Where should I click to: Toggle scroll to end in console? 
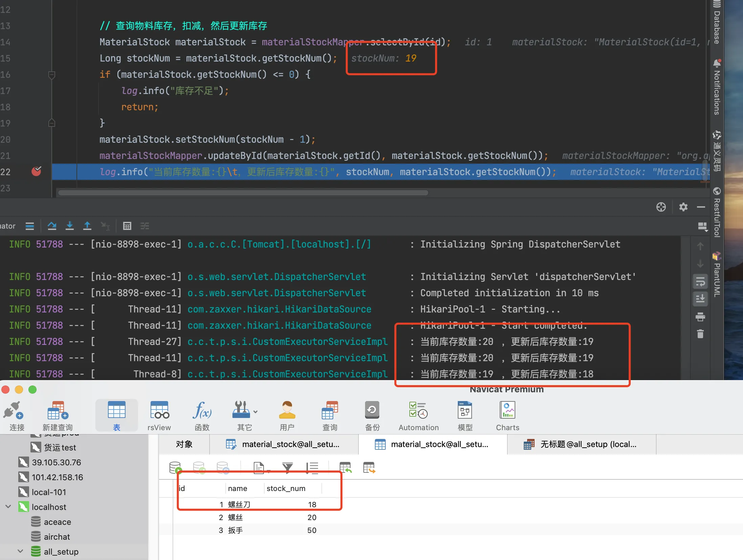(700, 299)
